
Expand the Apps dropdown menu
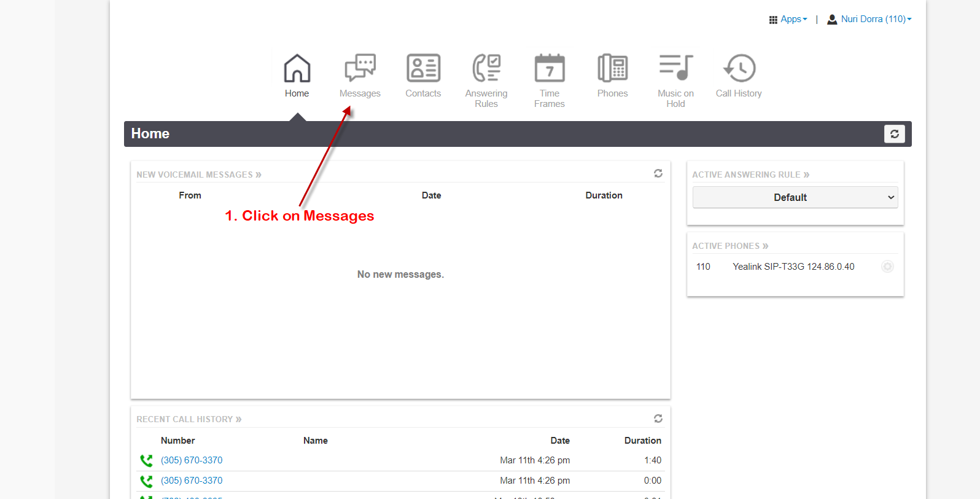coord(794,19)
